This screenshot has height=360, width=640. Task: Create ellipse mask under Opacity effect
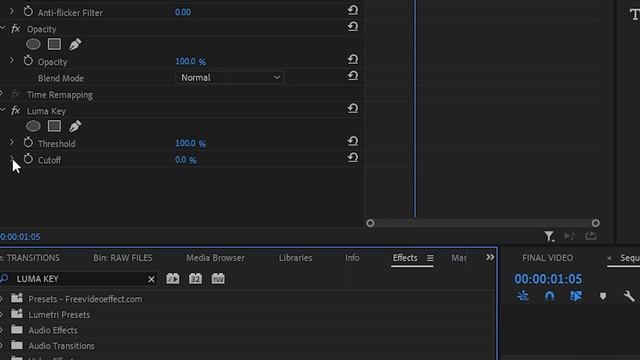pos(33,44)
